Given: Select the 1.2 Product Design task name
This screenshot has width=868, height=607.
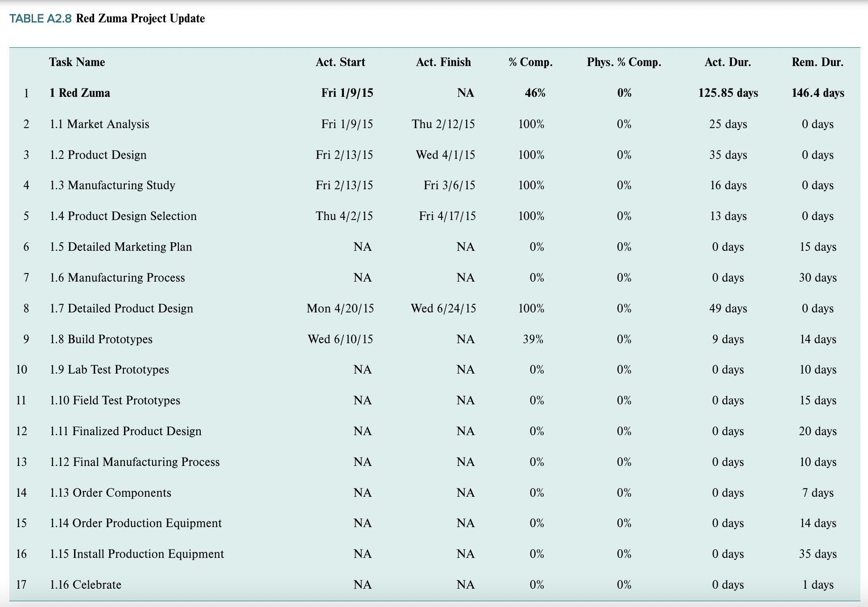Looking at the screenshot, I should coord(98,154).
